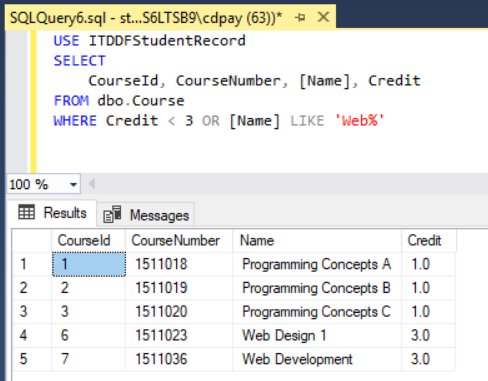Click the FROM keyword in the query
This screenshot has width=488, height=381.
(x=71, y=101)
